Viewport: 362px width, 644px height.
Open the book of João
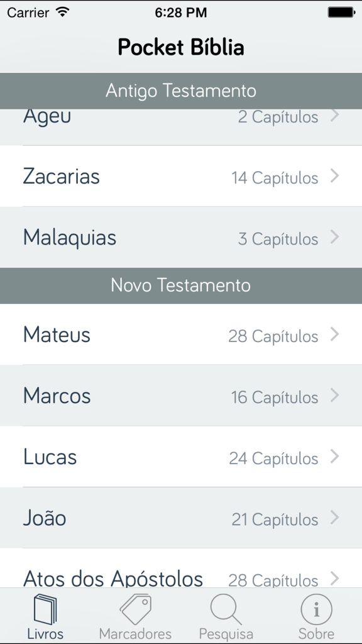click(181, 518)
